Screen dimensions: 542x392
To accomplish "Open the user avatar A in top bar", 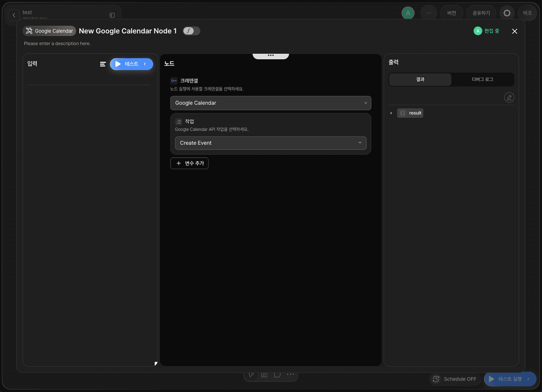I will coord(408,13).
